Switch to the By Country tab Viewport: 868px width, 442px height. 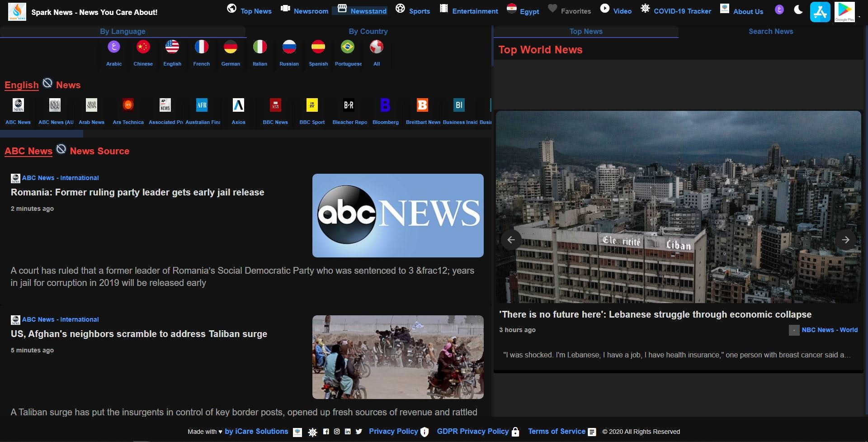click(368, 31)
